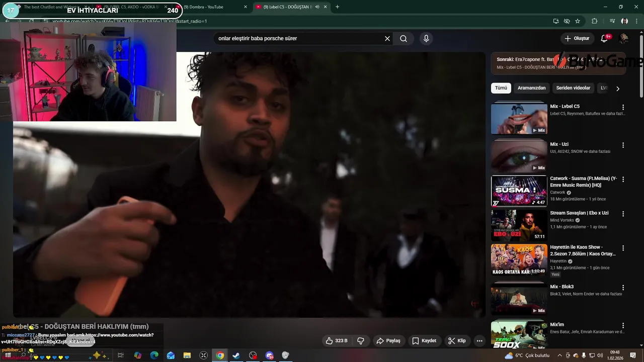This screenshot has height=362, width=644.
Task: Open Chrome three-dot menu
Action: pyautogui.click(x=636, y=21)
